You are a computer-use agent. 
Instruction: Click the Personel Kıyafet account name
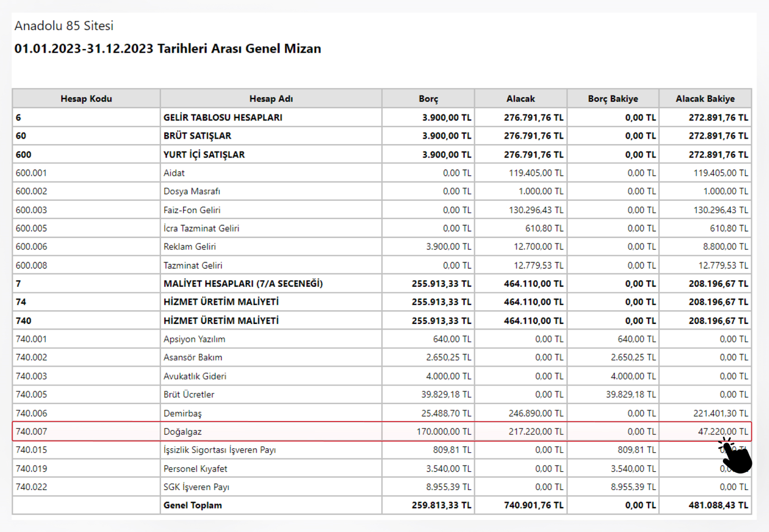[195, 469]
